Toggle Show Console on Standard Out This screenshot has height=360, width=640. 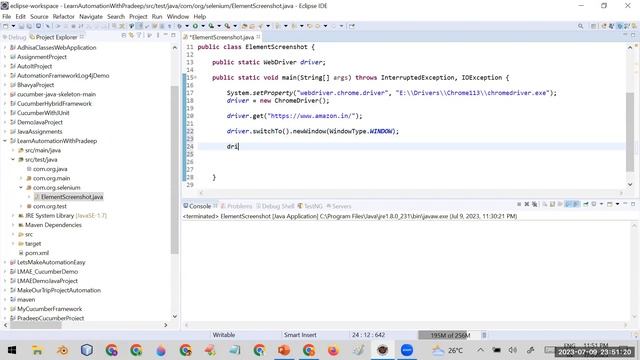568,204
